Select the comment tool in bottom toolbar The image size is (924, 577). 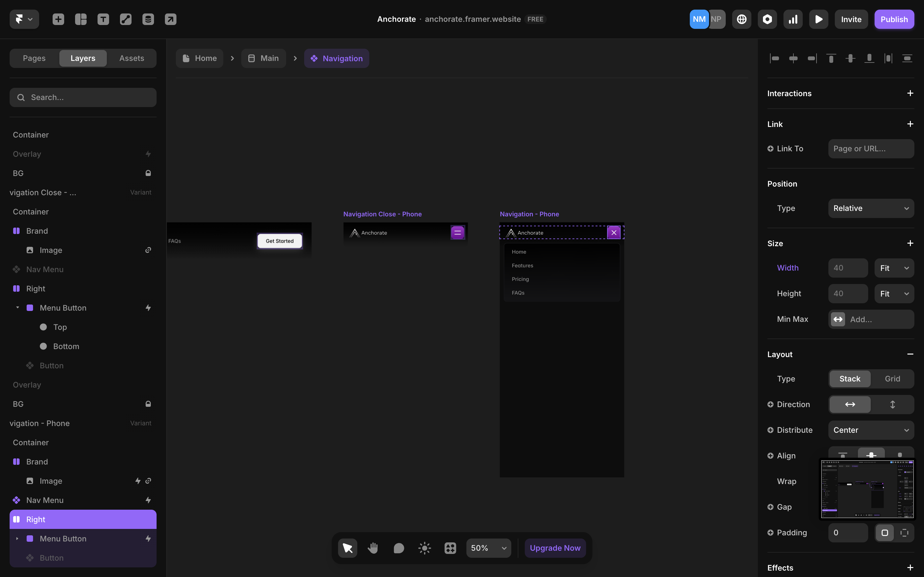pos(398,548)
